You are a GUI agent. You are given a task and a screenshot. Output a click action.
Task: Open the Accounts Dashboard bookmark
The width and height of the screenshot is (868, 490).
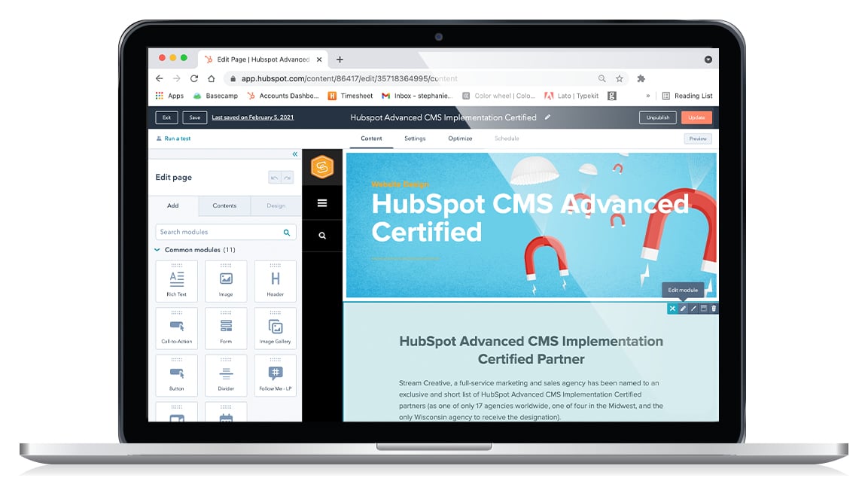pos(283,96)
